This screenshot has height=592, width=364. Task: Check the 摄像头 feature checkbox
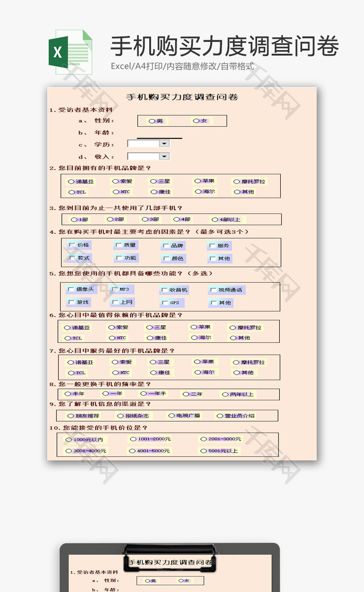[71, 289]
